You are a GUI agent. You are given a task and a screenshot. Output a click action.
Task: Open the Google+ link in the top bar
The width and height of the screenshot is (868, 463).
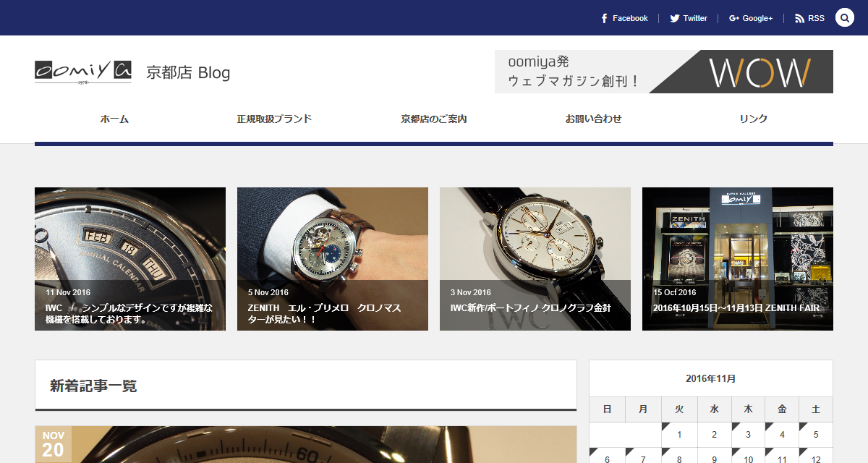pyautogui.click(x=751, y=18)
